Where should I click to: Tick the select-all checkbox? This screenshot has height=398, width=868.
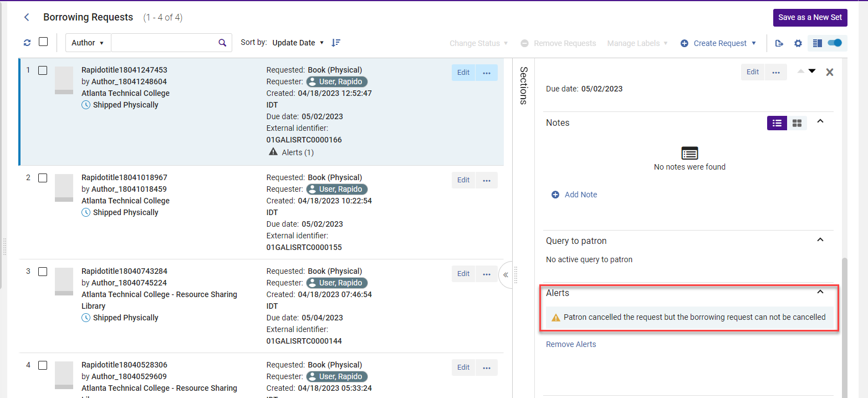[43, 42]
